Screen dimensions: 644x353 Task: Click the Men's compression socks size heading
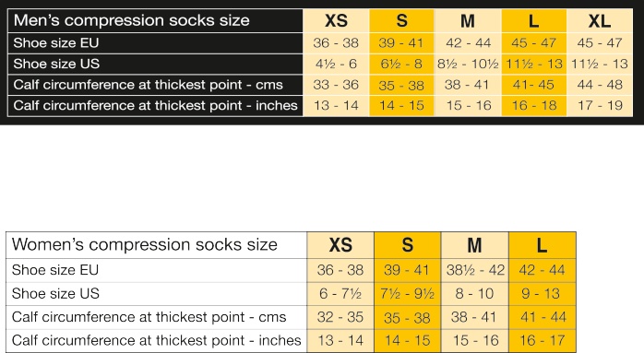[131, 20]
